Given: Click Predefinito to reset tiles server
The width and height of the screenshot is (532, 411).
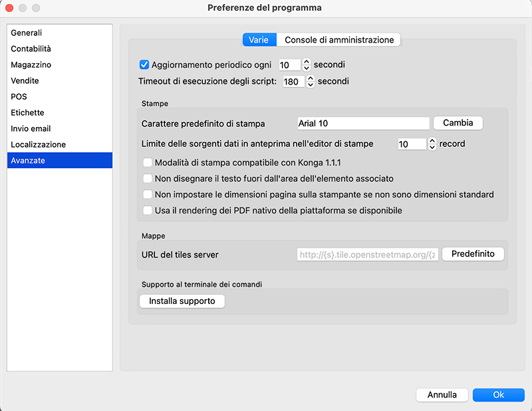Looking at the screenshot, I should tap(473, 254).
